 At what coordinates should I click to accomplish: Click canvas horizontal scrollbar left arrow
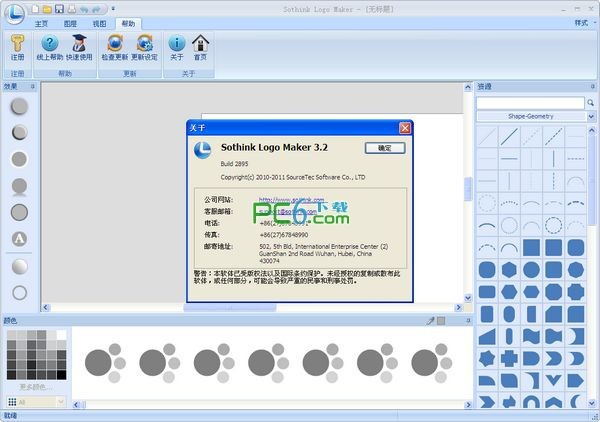pos(46,307)
